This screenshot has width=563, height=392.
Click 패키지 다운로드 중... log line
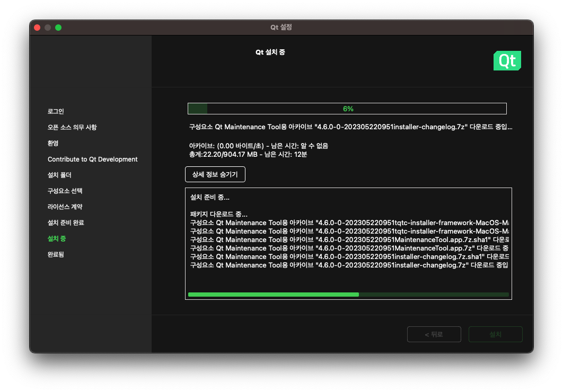click(x=218, y=214)
